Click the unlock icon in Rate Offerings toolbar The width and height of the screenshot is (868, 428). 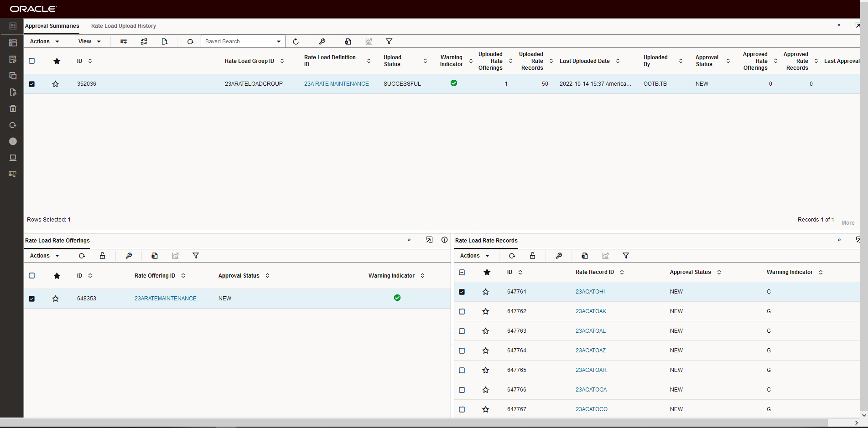coord(103,256)
